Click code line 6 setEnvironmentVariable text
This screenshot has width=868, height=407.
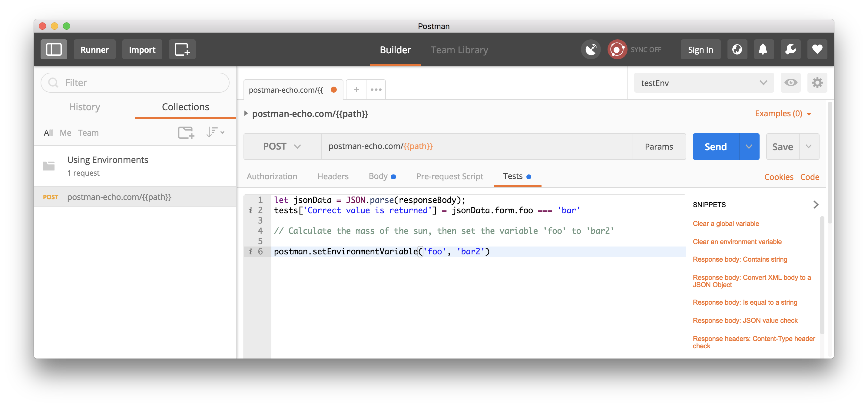click(x=381, y=251)
